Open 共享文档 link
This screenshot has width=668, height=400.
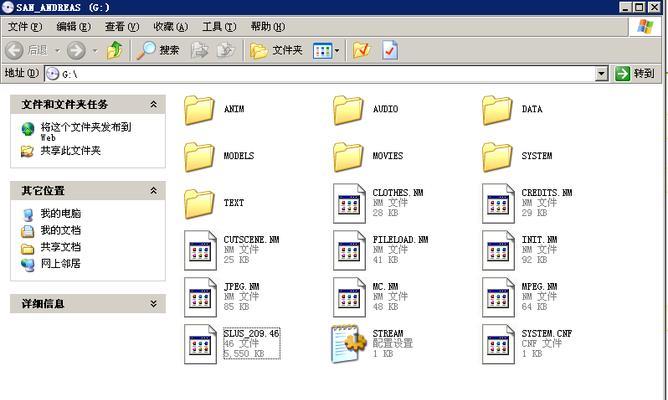(60, 247)
